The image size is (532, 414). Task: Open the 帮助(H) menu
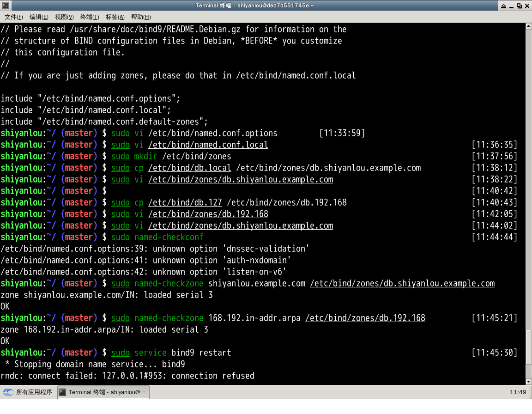[141, 17]
